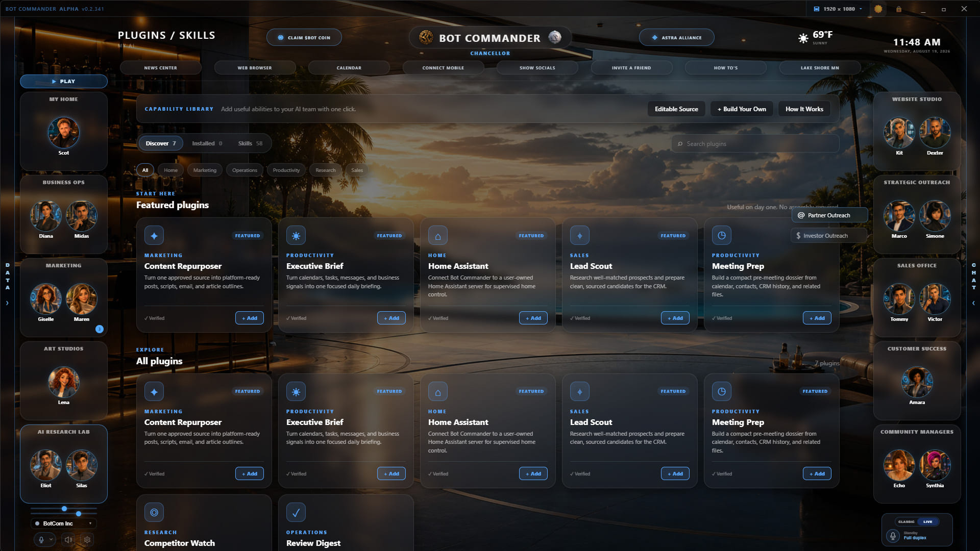Click Claim $BOT Coin button
Image resolution: width=980 pixels, height=551 pixels.
coord(304,37)
